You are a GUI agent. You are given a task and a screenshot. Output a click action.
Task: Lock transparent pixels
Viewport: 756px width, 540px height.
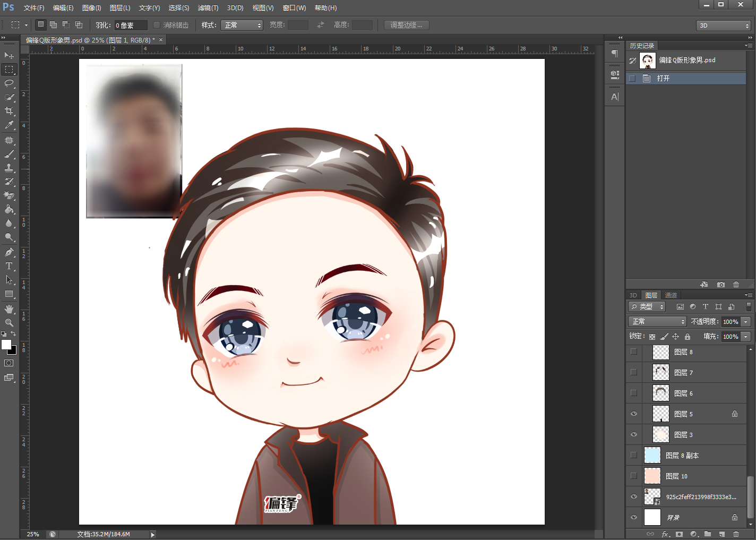click(x=652, y=337)
